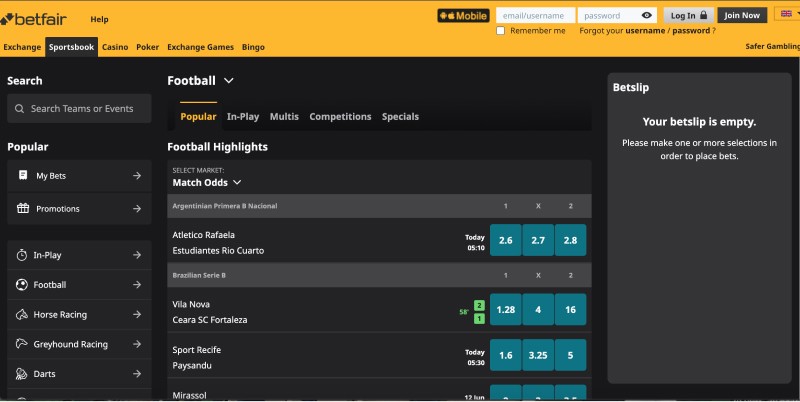Tick the Remember me checkbox
Screen dimensions: 800x402
point(501,31)
